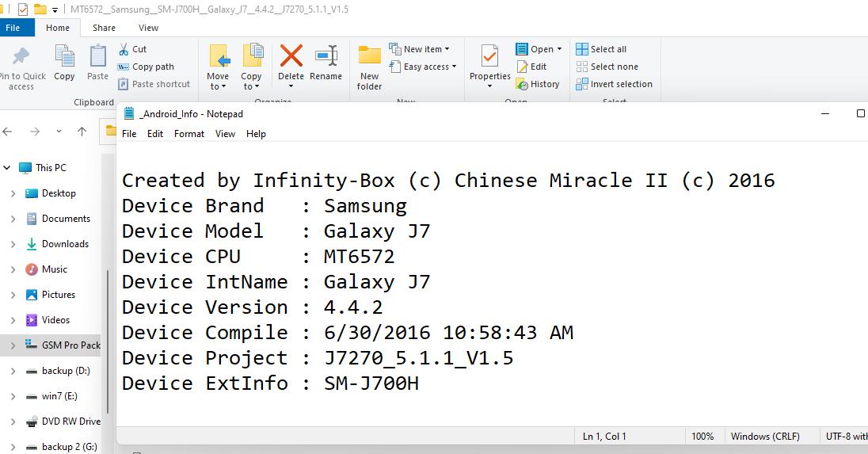The image size is (868, 454).
Task: Click the Copy to icon
Action: (253, 55)
